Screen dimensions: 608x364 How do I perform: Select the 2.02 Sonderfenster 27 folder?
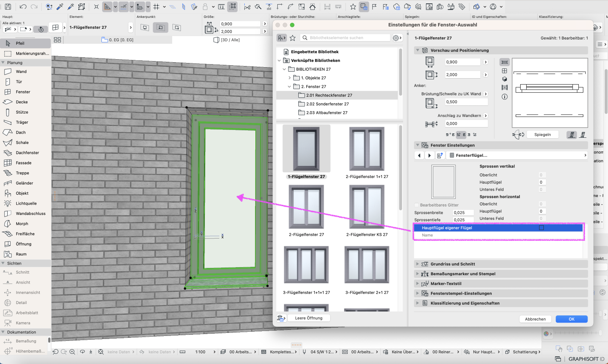click(327, 104)
